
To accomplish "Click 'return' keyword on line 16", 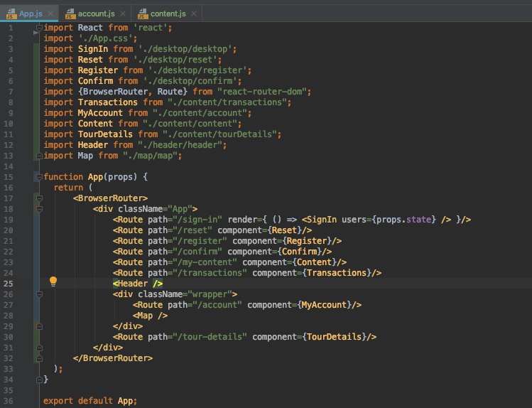I will tap(68, 188).
